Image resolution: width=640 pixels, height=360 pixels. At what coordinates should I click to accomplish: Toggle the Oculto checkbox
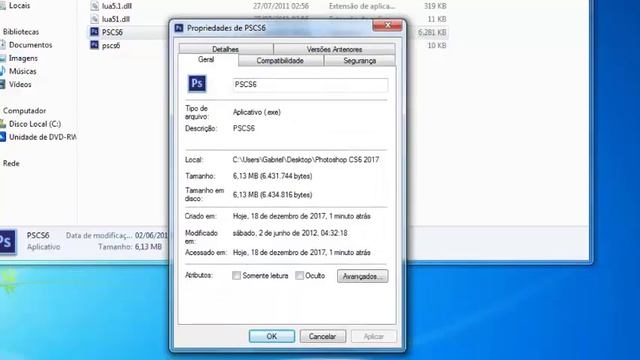tap(299, 276)
